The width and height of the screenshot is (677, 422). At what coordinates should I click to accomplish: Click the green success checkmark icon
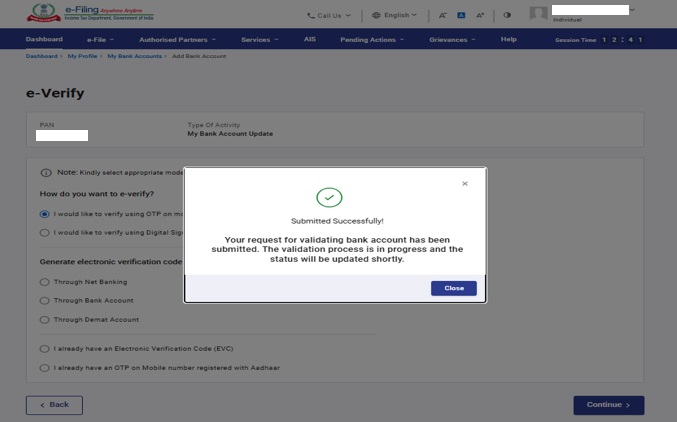point(329,198)
